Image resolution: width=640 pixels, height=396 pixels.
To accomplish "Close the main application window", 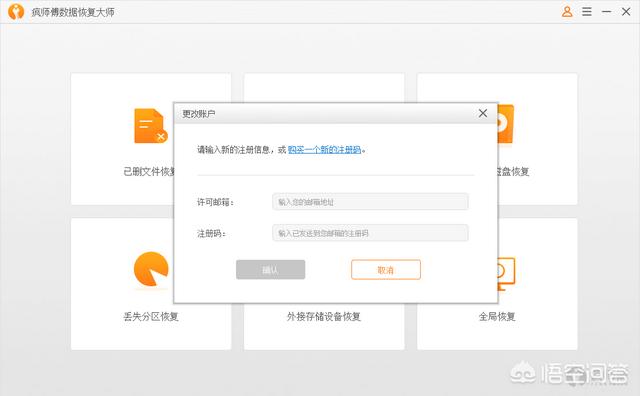I will click(x=626, y=11).
